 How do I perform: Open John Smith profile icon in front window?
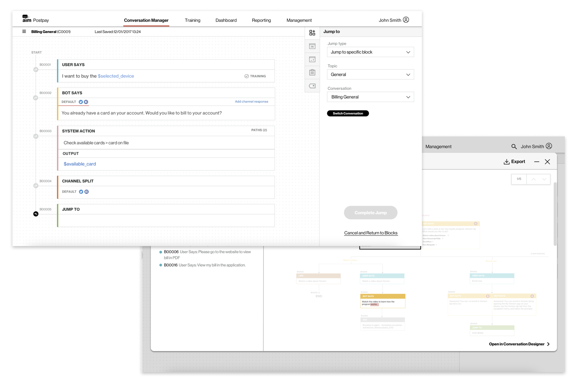coord(406,20)
